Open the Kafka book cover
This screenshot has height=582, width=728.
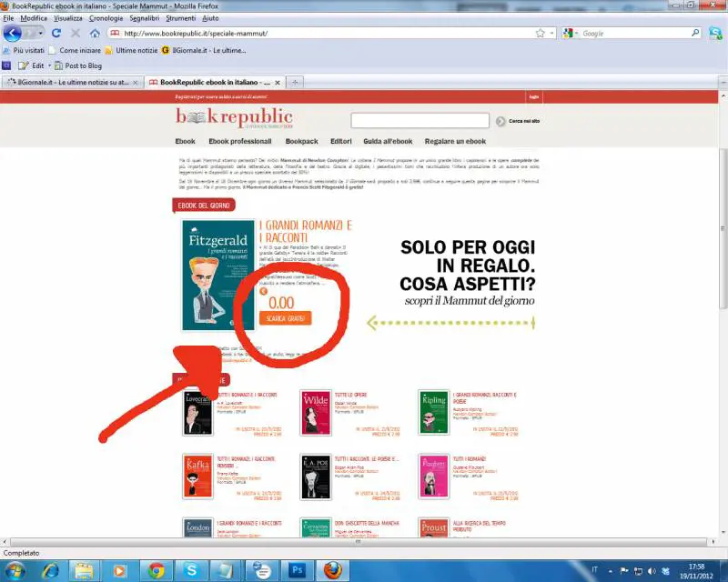point(197,477)
